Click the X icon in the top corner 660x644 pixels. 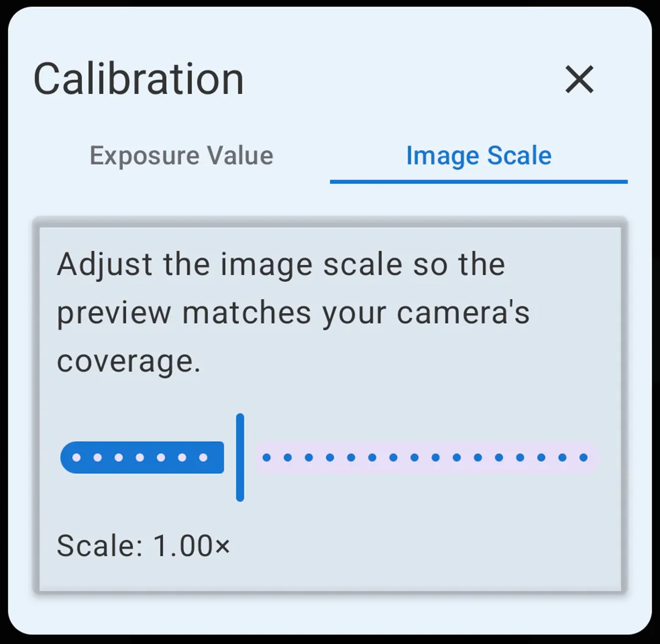579,79
